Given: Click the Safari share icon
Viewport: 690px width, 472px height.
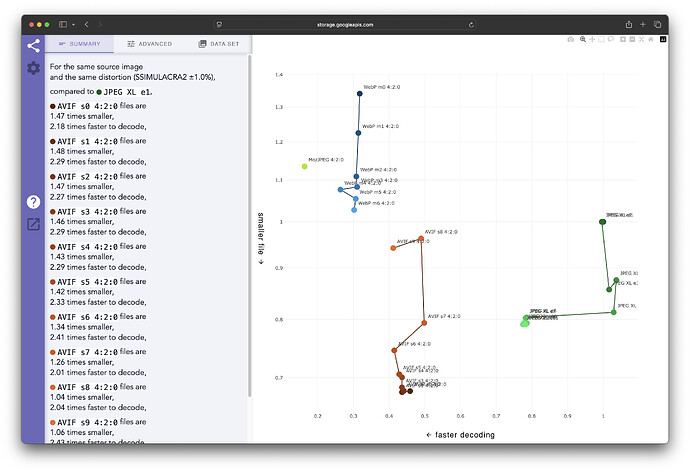Looking at the screenshot, I should (x=629, y=25).
